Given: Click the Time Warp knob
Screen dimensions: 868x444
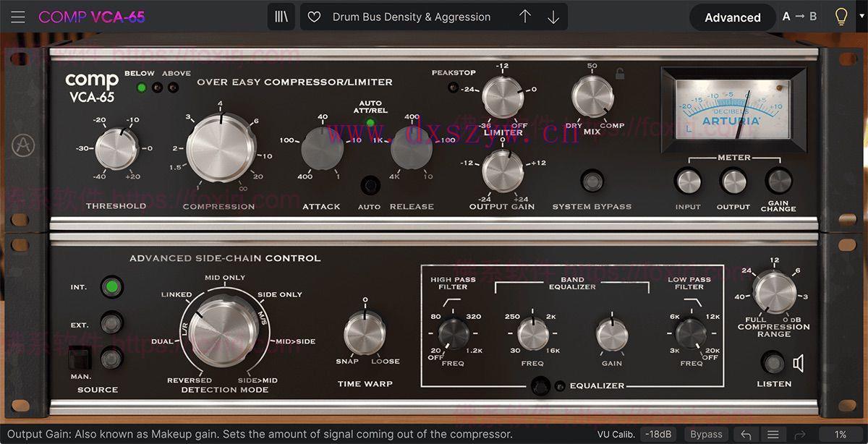Looking at the screenshot, I should pos(365,333).
